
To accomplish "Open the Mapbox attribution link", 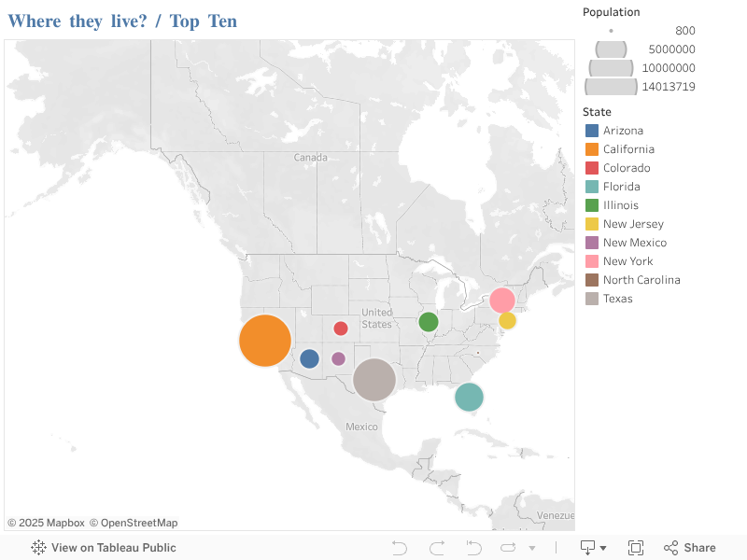I will pyautogui.click(x=46, y=523).
